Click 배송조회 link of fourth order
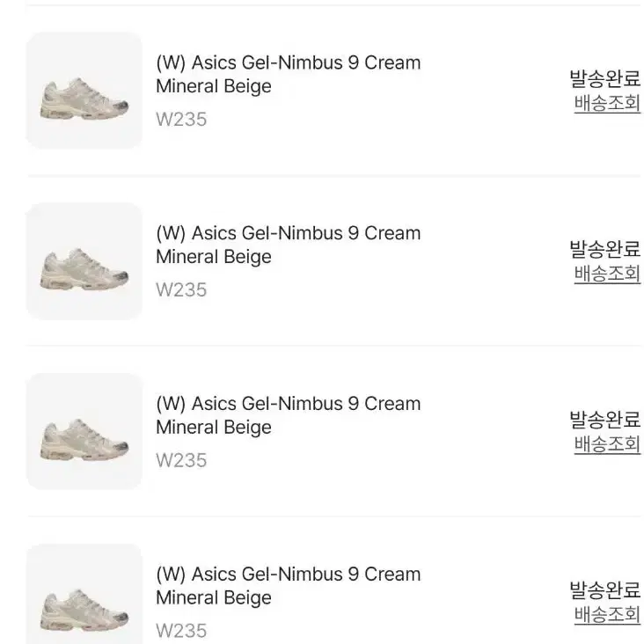Screen dimensions: 644x644 coord(607,614)
